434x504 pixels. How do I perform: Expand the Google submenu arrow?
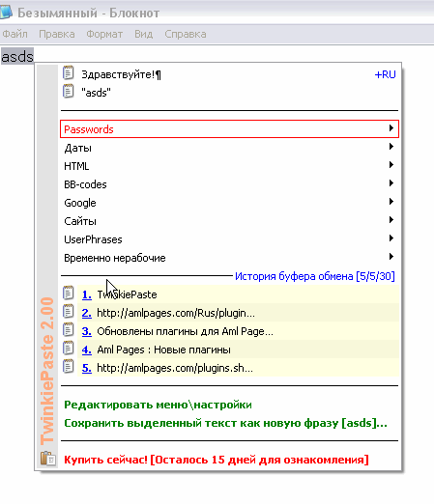tap(391, 202)
